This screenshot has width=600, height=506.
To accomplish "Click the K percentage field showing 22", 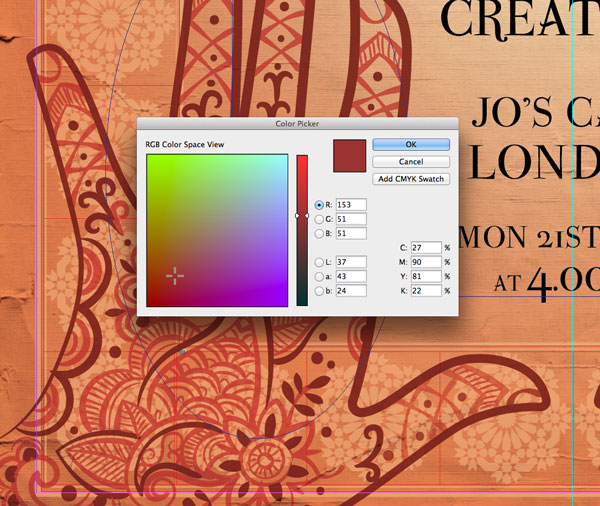I will (426, 291).
